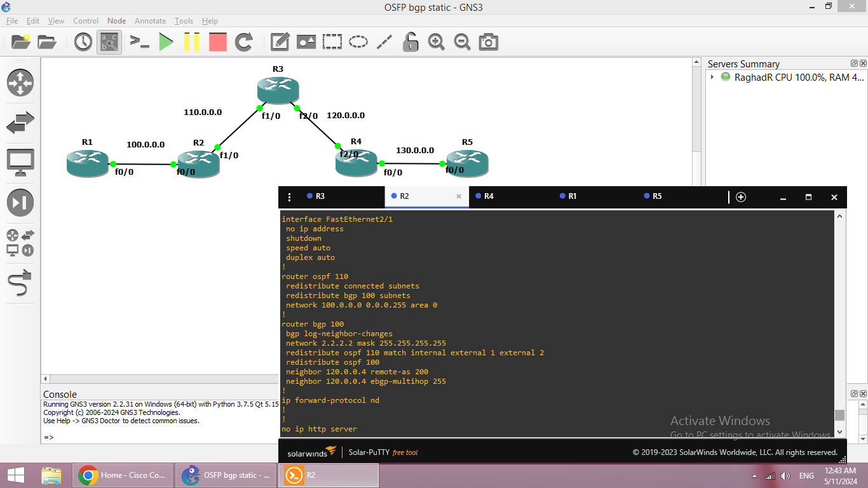Stop all nodes with the red stop icon
The height and width of the screenshot is (488, 868).
point(218,42)
